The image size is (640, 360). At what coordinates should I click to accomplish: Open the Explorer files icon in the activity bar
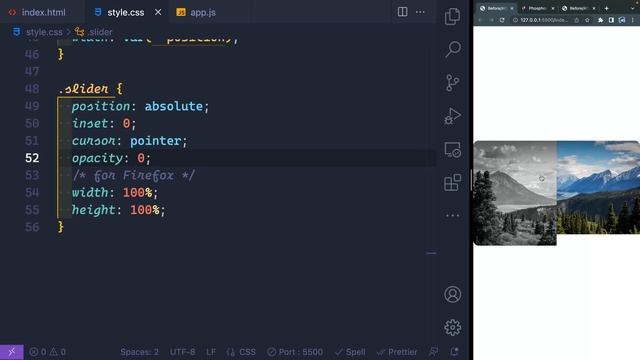pyautogui.click(x=452, y=16)
